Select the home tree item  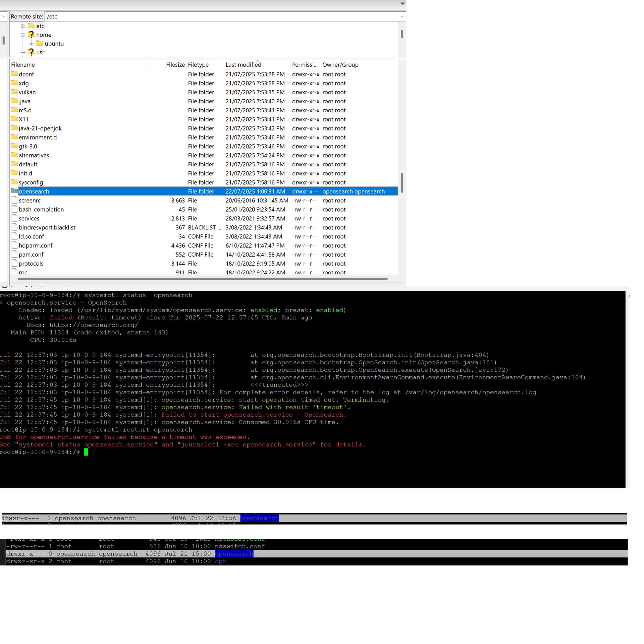44,35
